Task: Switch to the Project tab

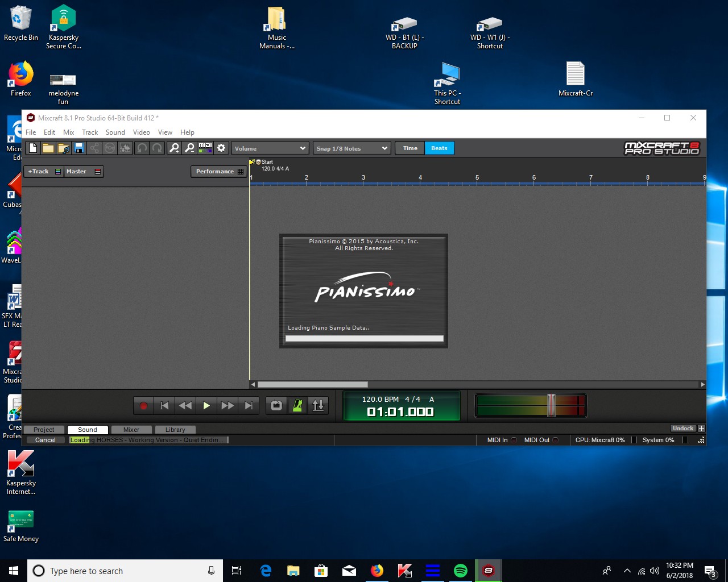Action: (44, 430)
